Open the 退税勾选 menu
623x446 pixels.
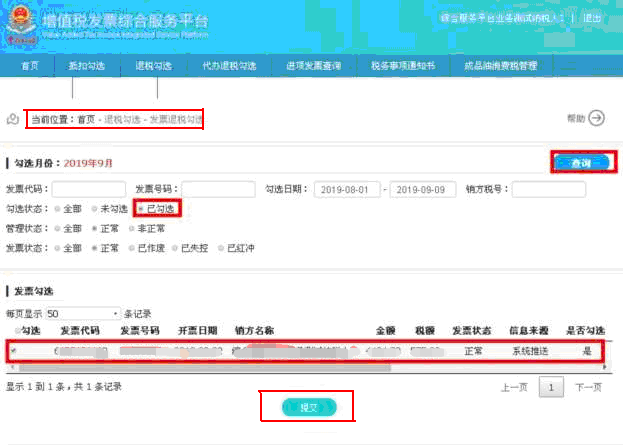(153, 66)
